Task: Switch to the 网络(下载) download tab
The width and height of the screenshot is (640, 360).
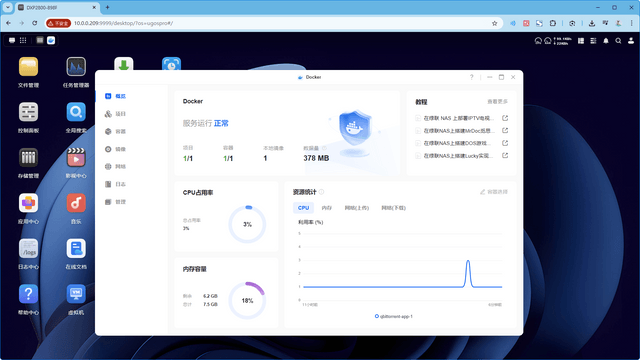Action: click(x=393, y=208)
